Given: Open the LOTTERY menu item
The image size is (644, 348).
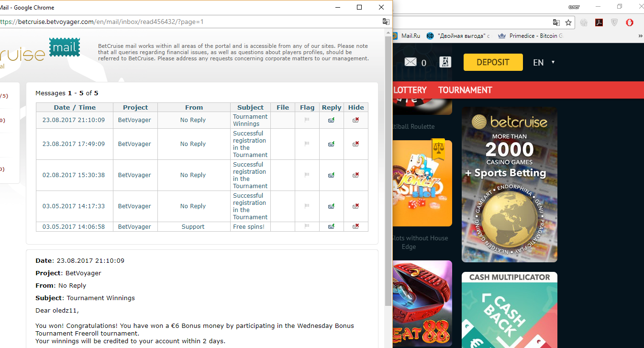Looking at the screenshot, I should (410, 90).
